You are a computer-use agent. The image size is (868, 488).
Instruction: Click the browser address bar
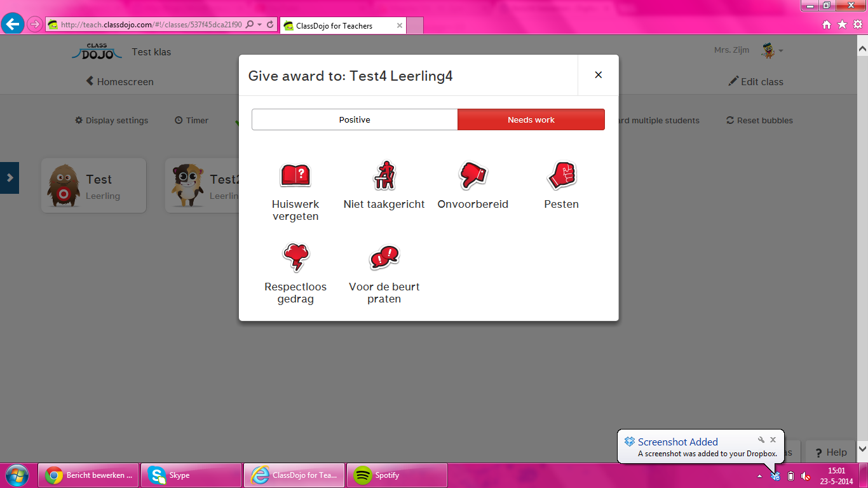(151, 25)
